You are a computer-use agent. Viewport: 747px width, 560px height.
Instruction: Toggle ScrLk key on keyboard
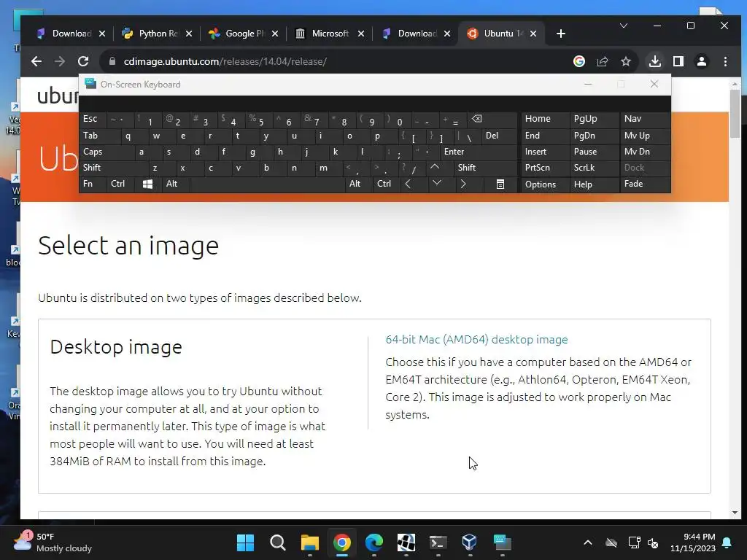595,168
